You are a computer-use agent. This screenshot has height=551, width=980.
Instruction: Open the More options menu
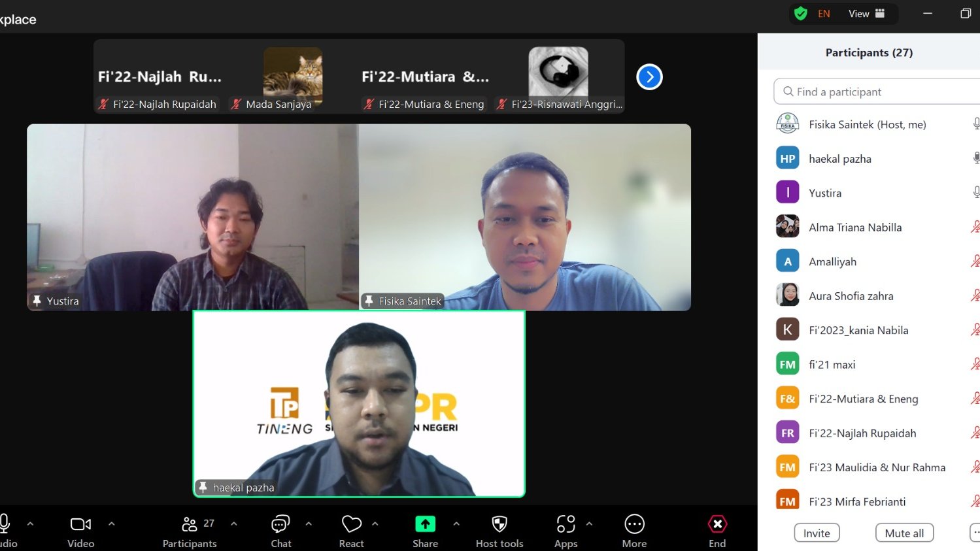pos(634,529)
